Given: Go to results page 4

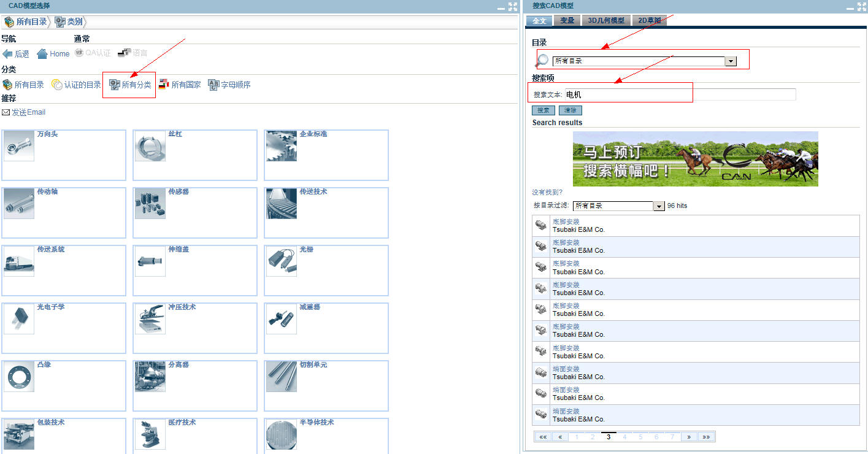Looking at the screenshot, I should point(624,437).
